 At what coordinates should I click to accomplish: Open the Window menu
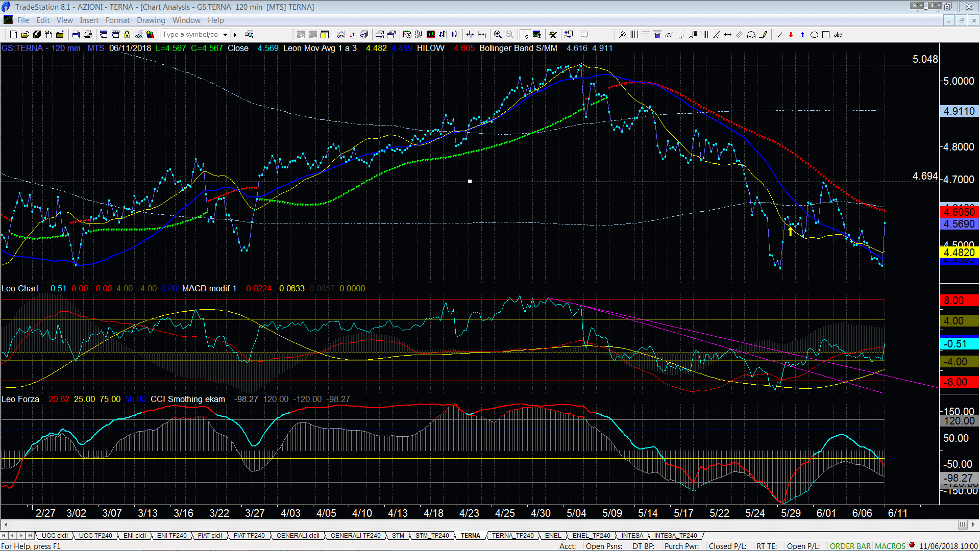186,20
